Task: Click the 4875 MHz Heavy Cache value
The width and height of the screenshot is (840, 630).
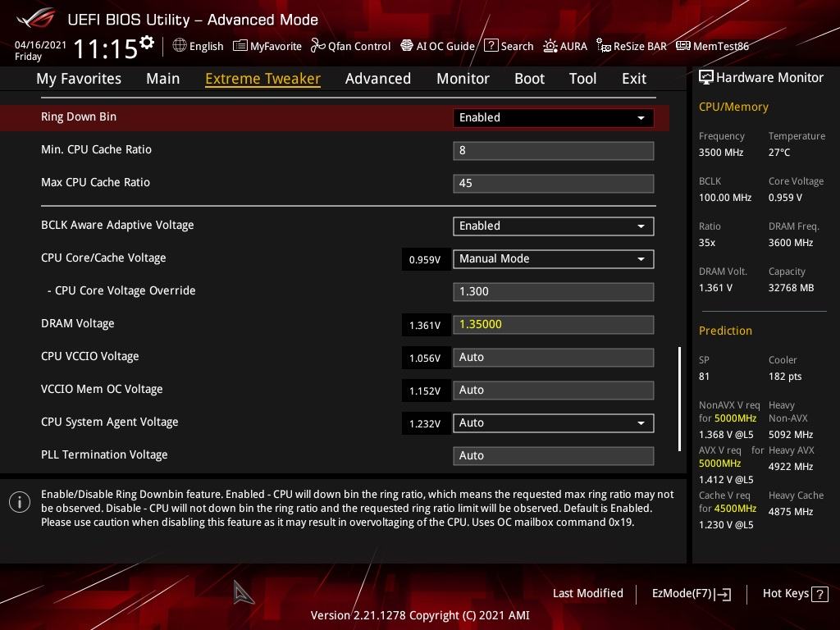Action: (791, 512)
